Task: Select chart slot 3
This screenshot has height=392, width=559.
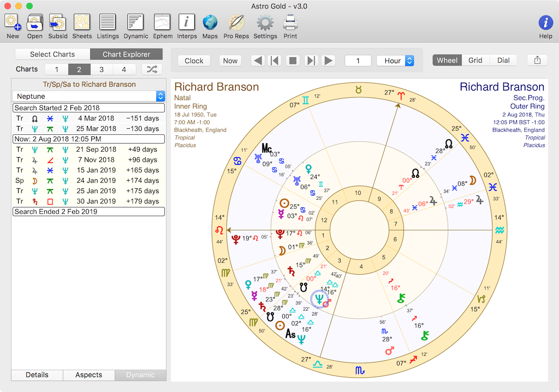Action: (102, 69)
